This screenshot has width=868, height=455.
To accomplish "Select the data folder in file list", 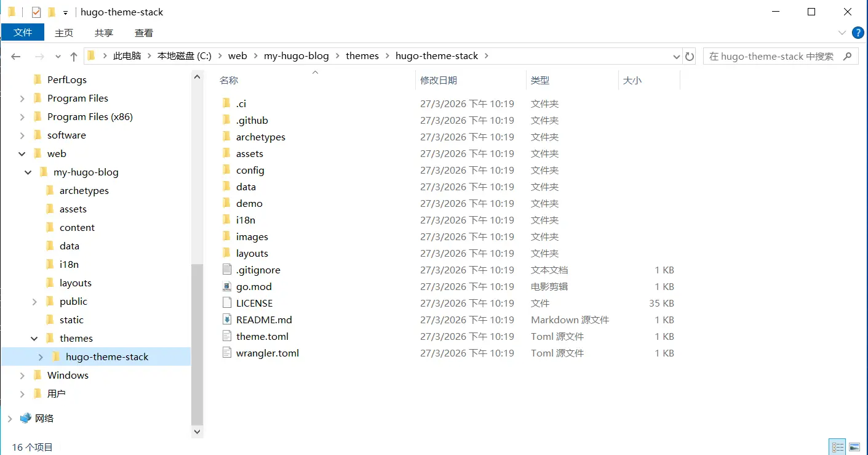I will pos(245,187).
